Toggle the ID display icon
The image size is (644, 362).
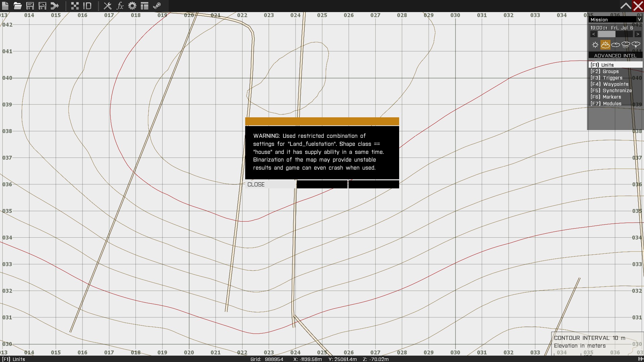[87, 6]
